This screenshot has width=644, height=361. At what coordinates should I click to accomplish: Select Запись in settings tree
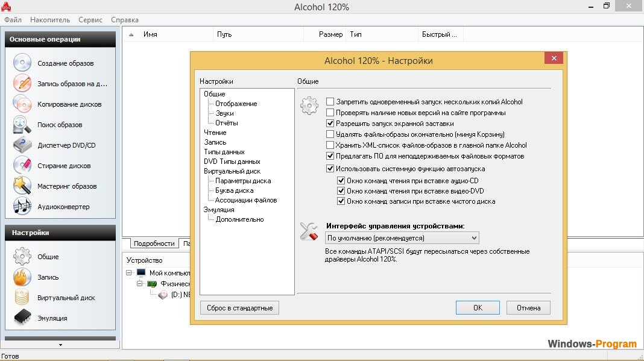coord(215,142)
